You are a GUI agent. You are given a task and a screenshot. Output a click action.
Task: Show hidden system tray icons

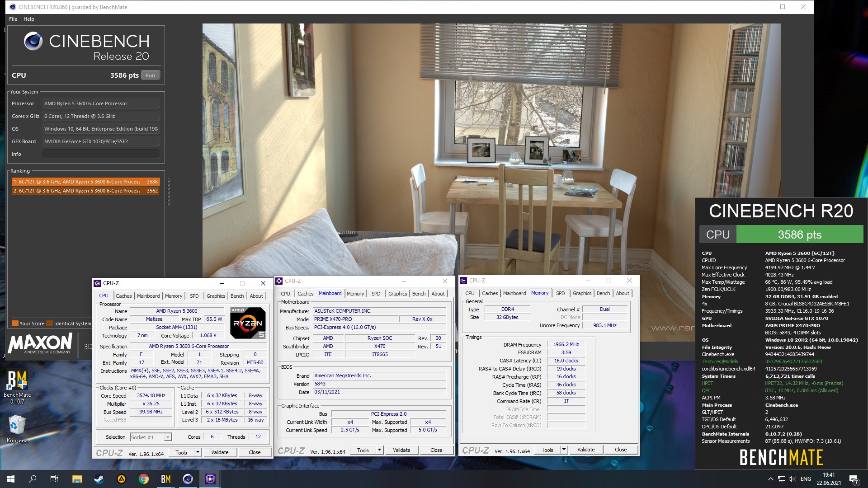tap(770, 479)
